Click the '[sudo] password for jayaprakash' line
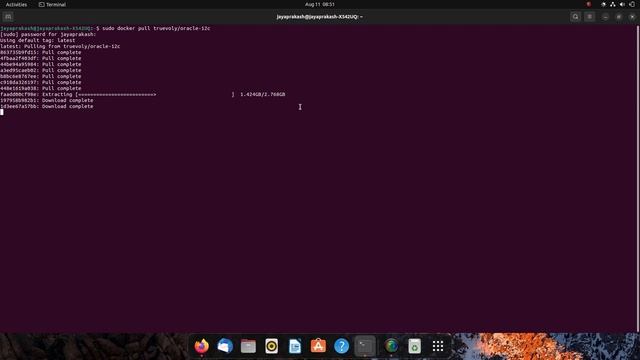 [x=48, y=34]
